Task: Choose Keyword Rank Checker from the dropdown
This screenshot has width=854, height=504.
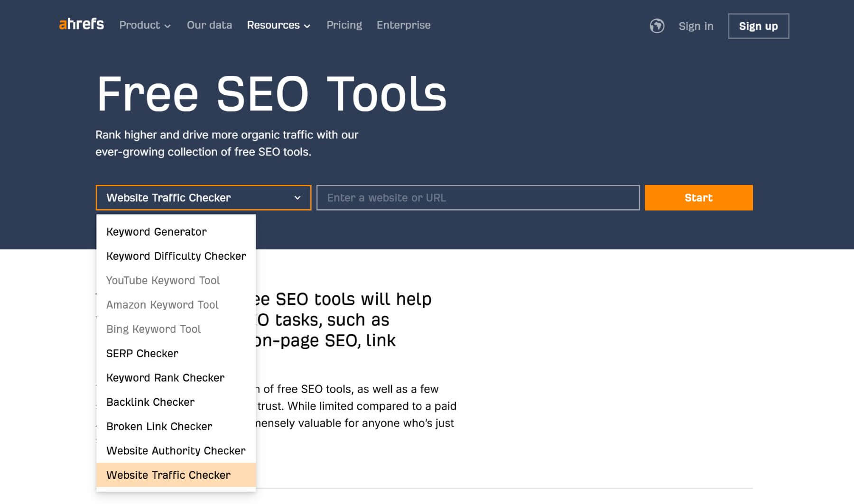Action: (165, 377)
